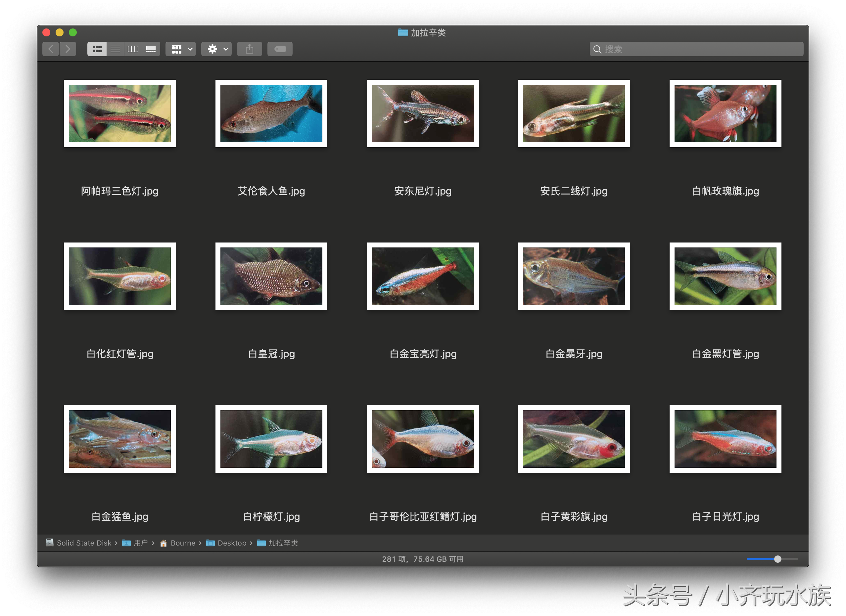Select the 安氏二线灯 image thumbnail
The image size is (846, 616).
point(574,113)
